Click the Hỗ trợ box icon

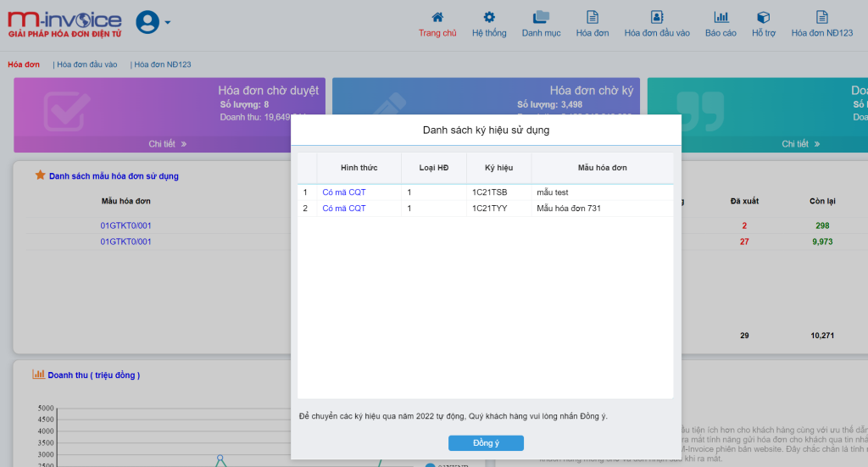click(x=763, y=17)
